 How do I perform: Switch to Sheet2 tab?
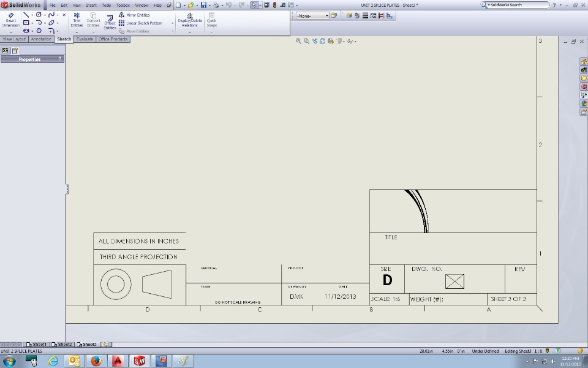(62, 344)
